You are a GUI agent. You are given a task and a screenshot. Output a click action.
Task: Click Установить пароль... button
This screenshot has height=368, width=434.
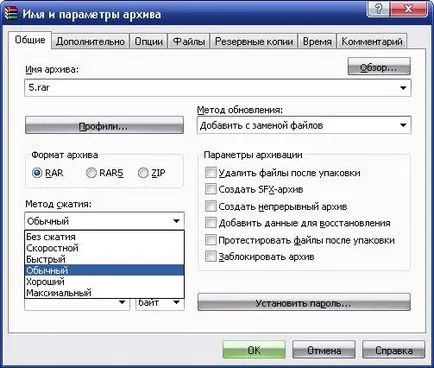click(x=304, y=302)
